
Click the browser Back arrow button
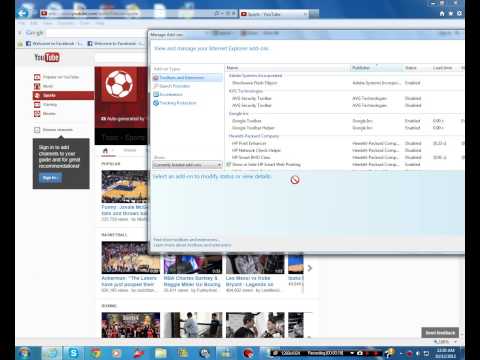click(x=22, y=13)
